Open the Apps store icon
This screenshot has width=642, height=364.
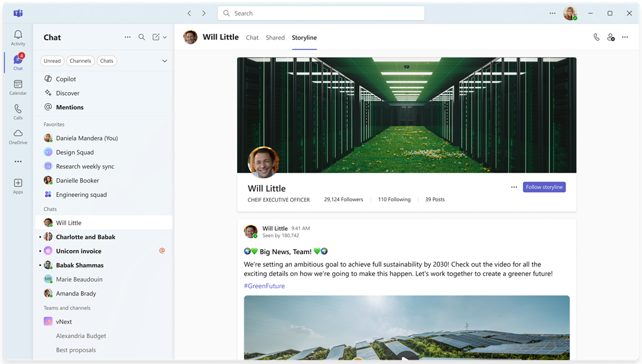click(18, 186)
